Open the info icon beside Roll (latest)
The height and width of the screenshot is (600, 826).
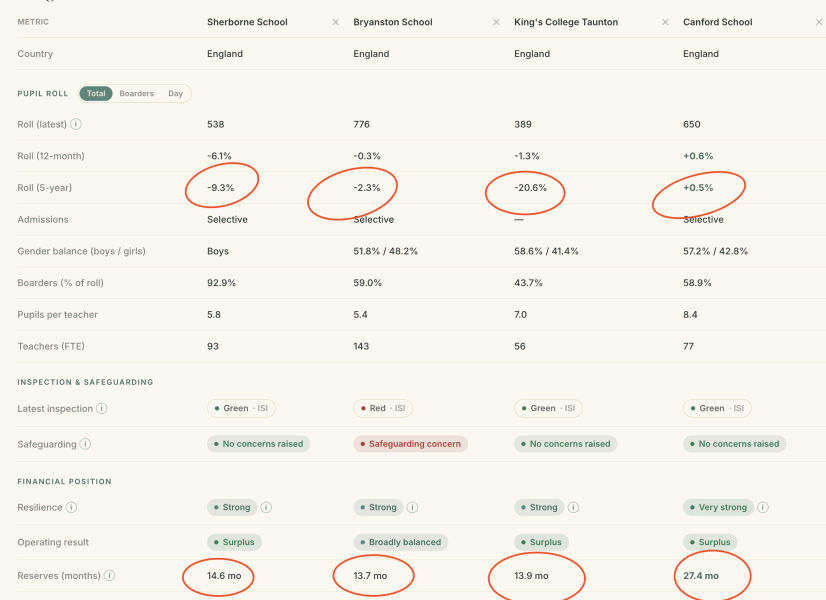[x=76, y=124]
